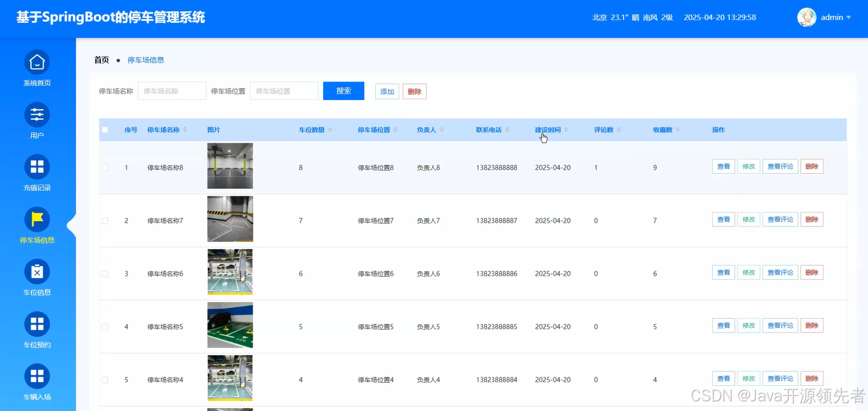868x411 pixels.
Task: Click 删除 for 停车场名称8
Action: (x=812, y=167)
